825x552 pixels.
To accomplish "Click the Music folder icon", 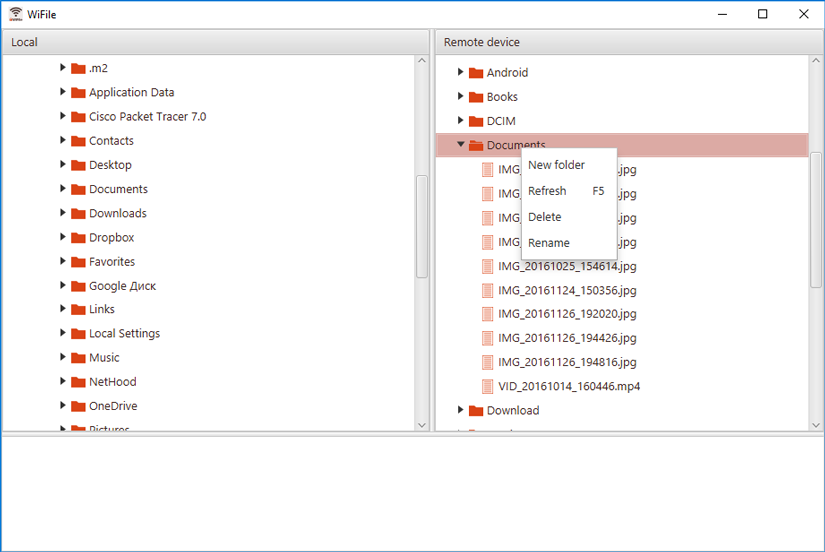I will [x=78, y=358].
